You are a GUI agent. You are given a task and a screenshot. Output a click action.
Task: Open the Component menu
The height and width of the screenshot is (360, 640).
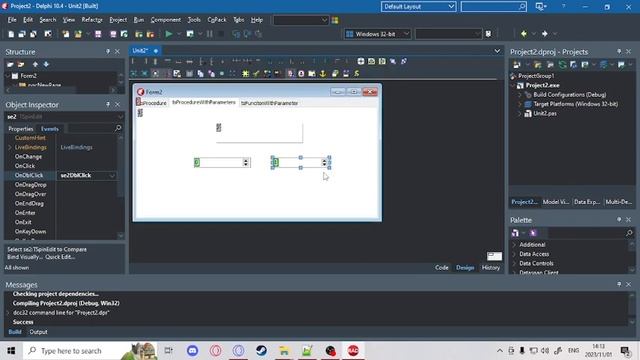166,20
